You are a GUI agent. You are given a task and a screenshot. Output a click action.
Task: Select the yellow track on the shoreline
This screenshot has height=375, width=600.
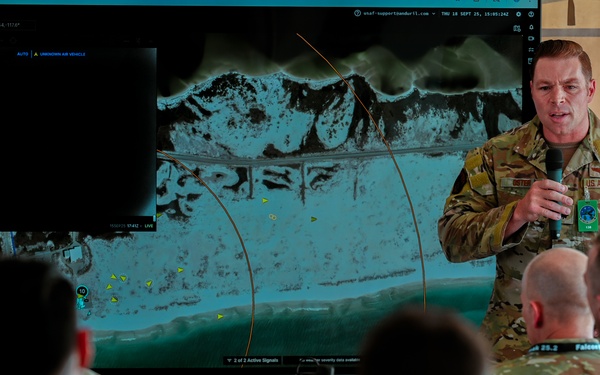click(220, 316)
